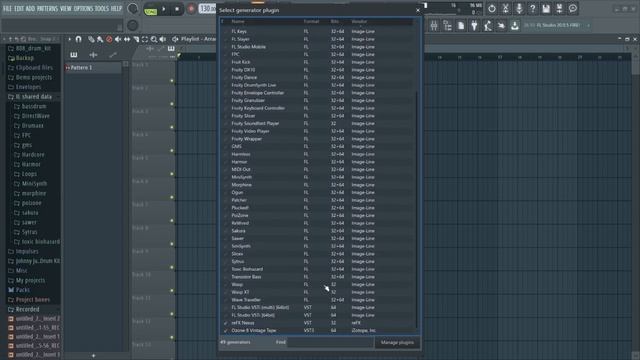This screenshot has width=640, height=360.
Task: Open the FILE menu
Action: [x=7, y=9]
